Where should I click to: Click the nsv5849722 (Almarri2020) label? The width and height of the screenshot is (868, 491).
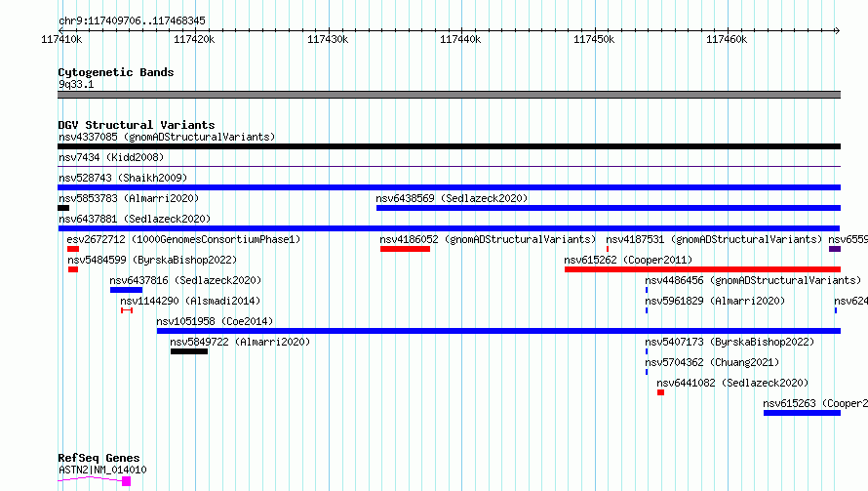pyautogui.click(x=240, y=342)
